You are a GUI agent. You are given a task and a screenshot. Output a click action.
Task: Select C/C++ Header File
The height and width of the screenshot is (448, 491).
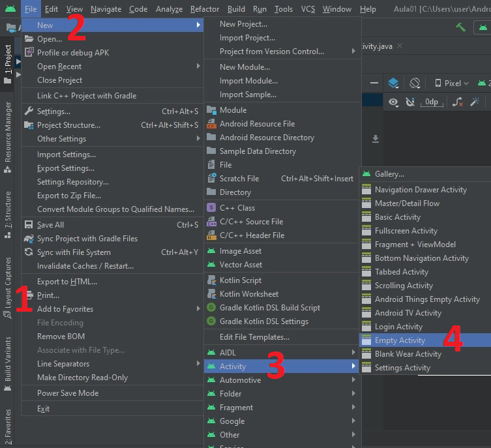coord(282,235)
